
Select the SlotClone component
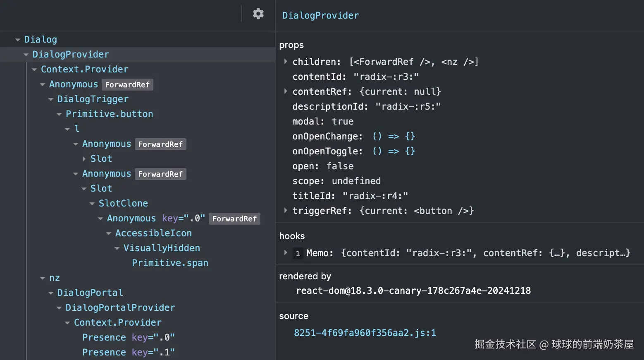pos(123,204)
